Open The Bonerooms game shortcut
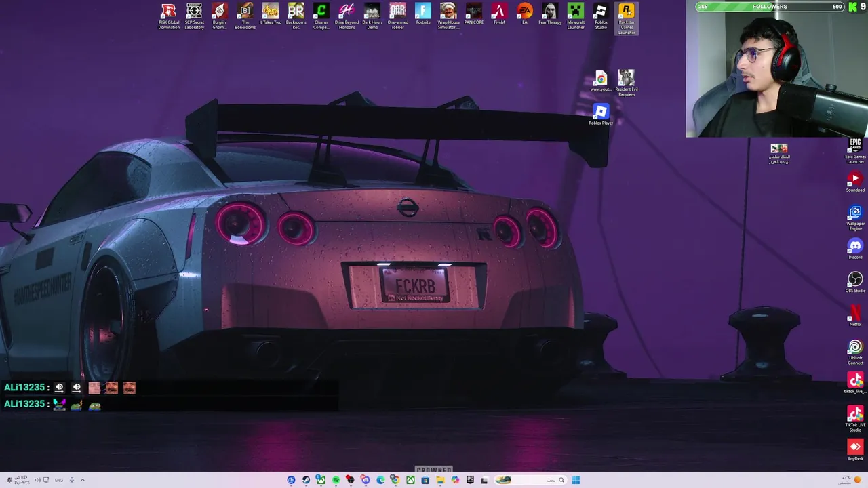The height and width of the screenshot is (488, 868). pos(245,16)
